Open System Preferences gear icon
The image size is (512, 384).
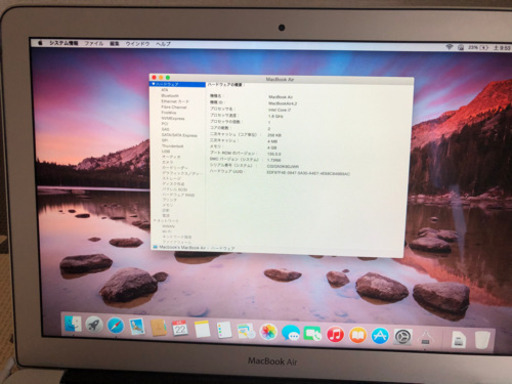click(x=402, y=337)
